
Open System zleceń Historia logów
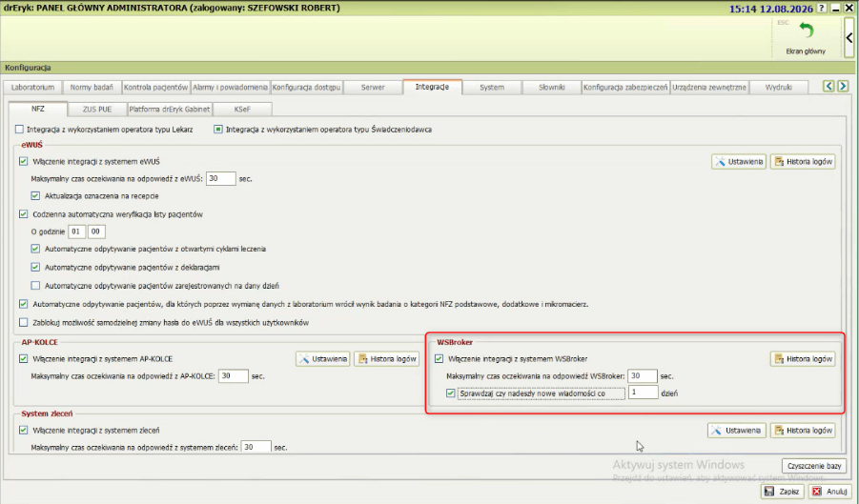point(803,431)
